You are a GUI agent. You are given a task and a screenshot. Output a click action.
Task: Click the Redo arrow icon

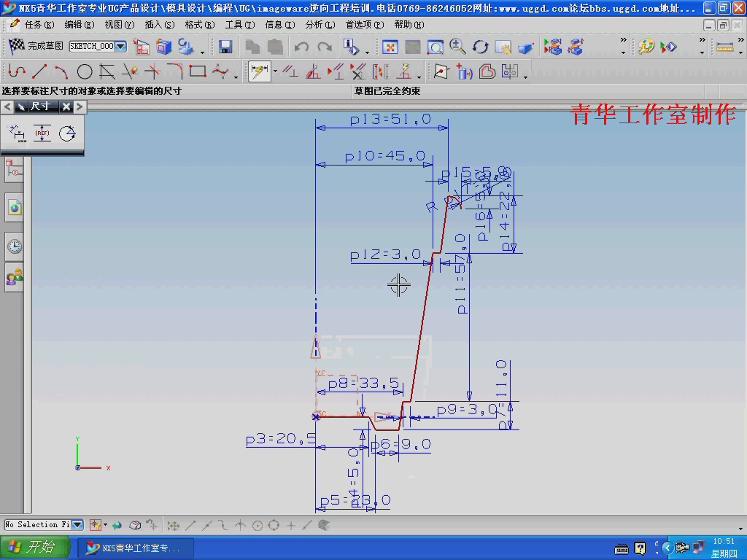325,47
